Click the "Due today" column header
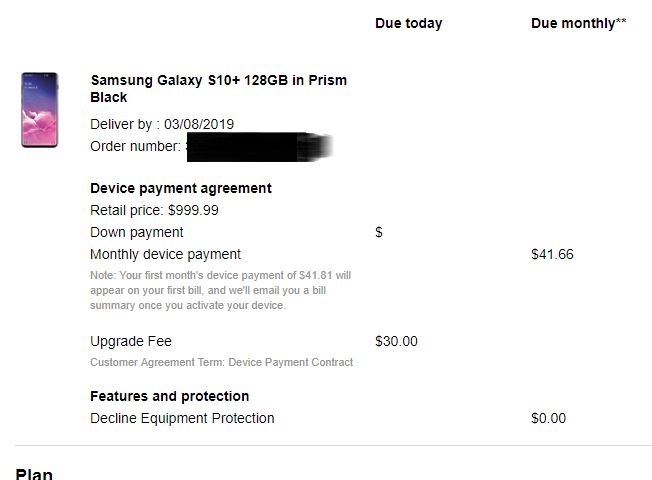The image size is (652, 480). (x=408, y=23)
